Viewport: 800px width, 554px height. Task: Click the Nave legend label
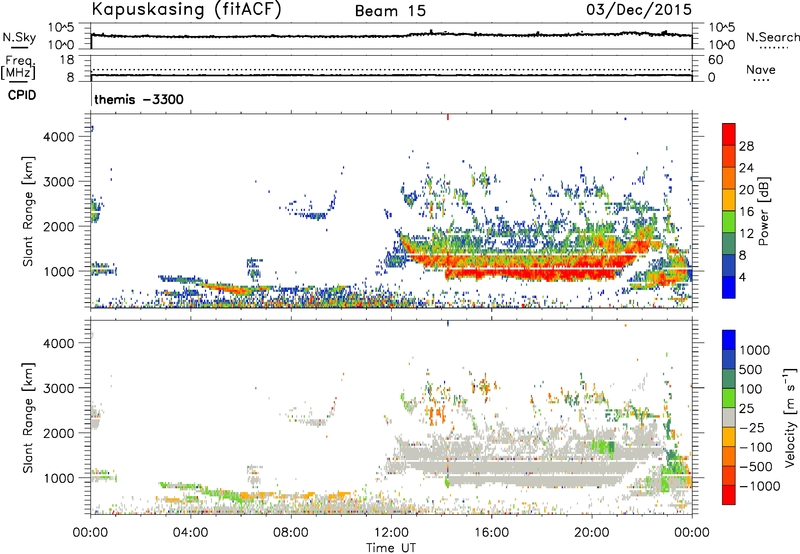[761, 69]
